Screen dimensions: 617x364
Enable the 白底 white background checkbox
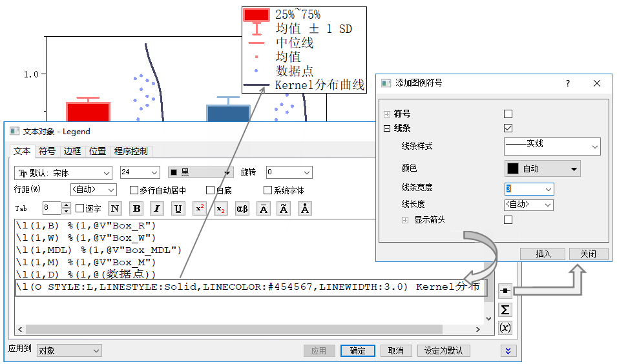(x=211, y=190)
